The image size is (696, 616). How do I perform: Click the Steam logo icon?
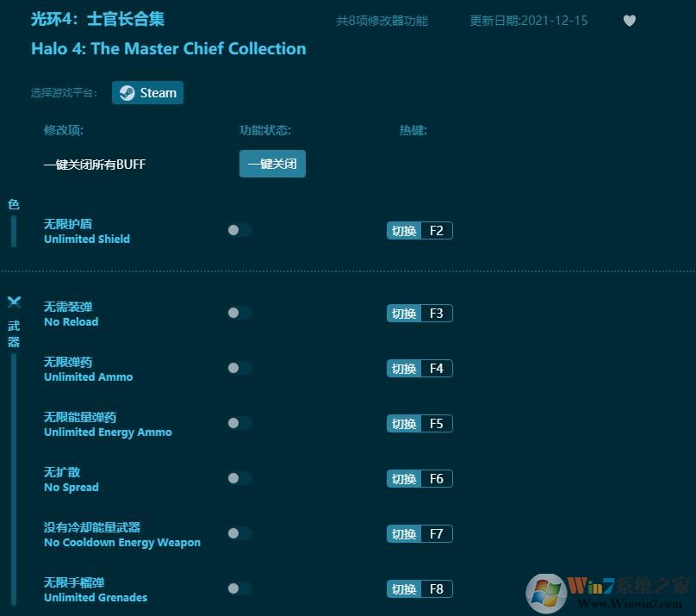pos(127,93)
